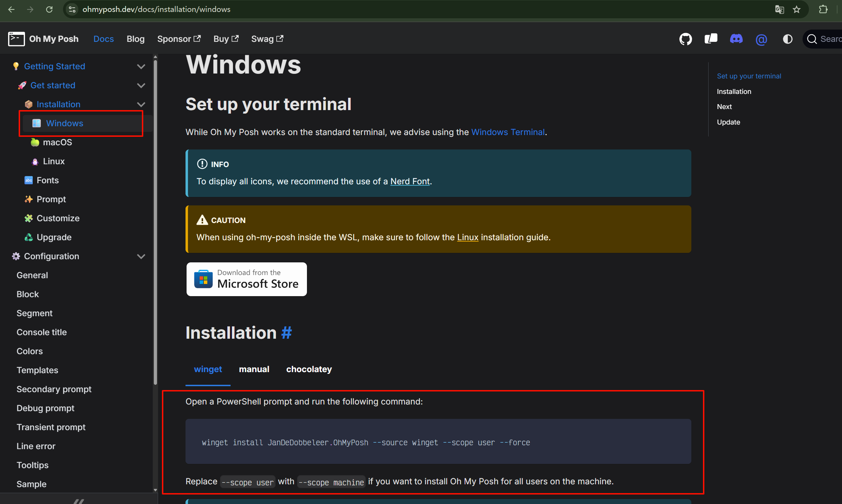The height and width of the screenshot is (504, 842).
Task: Open Docs in the navbar
Action: coord(103,39)
